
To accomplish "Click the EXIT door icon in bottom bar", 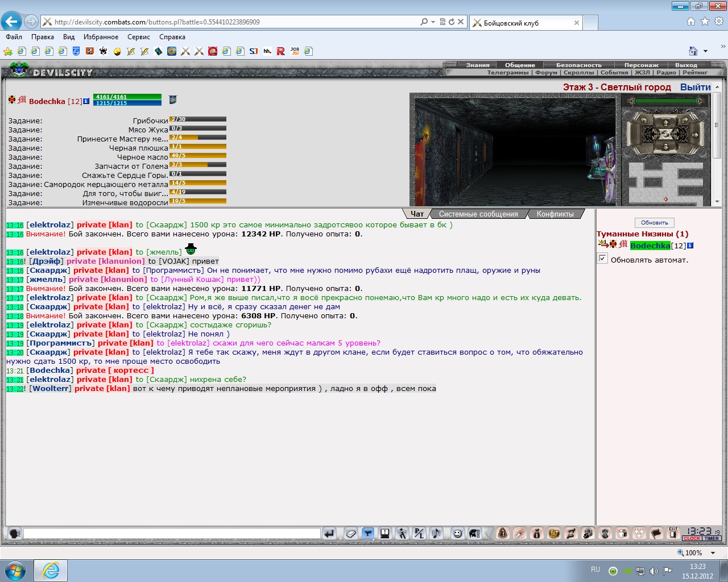I will pos(673,533).
